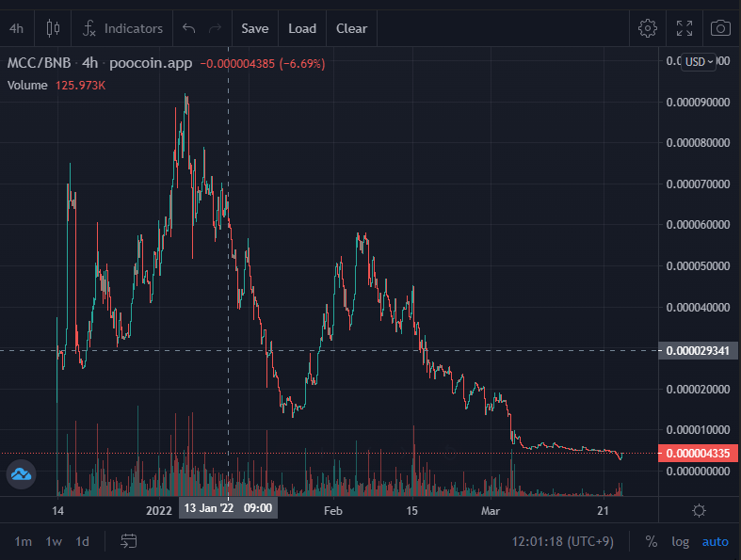This screenshot has width=741, height=560.
Task: Select the 1m date range
Action: 24,541
